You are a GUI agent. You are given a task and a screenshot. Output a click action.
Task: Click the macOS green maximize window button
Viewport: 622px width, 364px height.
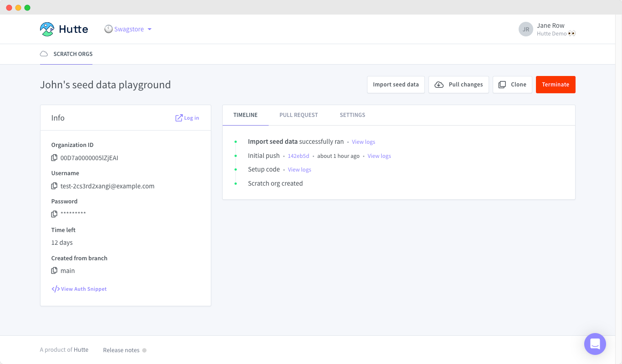[x=27, y=8]
